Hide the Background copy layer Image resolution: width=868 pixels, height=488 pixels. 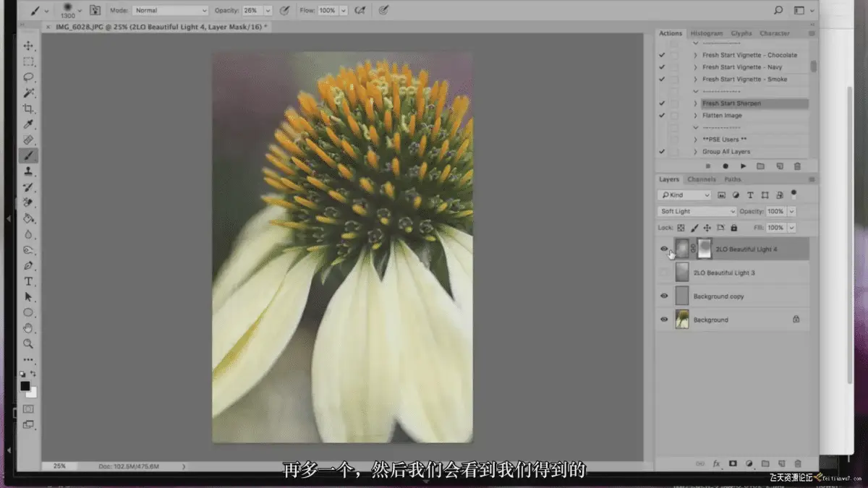click(x=664, y=296)
